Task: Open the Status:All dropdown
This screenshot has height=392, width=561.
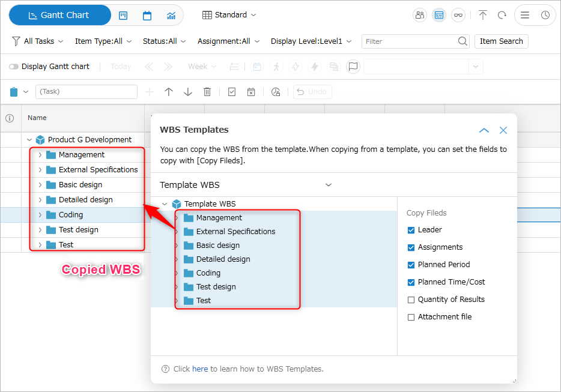Action: (x=164, y=41)
